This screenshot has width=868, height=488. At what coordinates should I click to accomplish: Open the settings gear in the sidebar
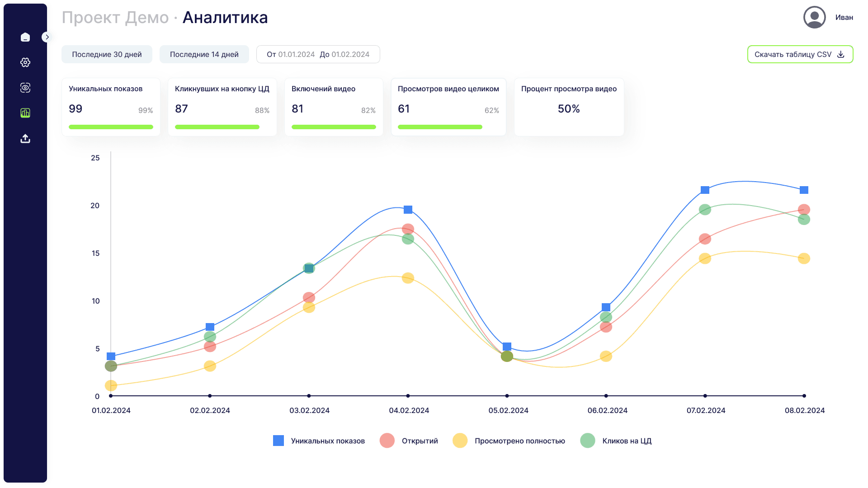coord(25,62)
